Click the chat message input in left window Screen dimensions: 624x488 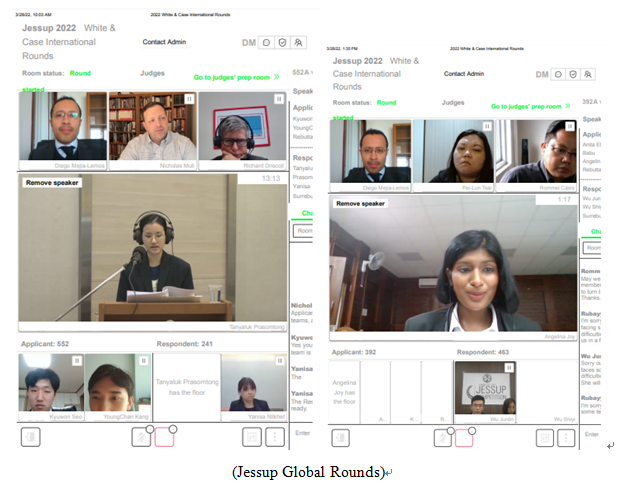coord(302,432)
